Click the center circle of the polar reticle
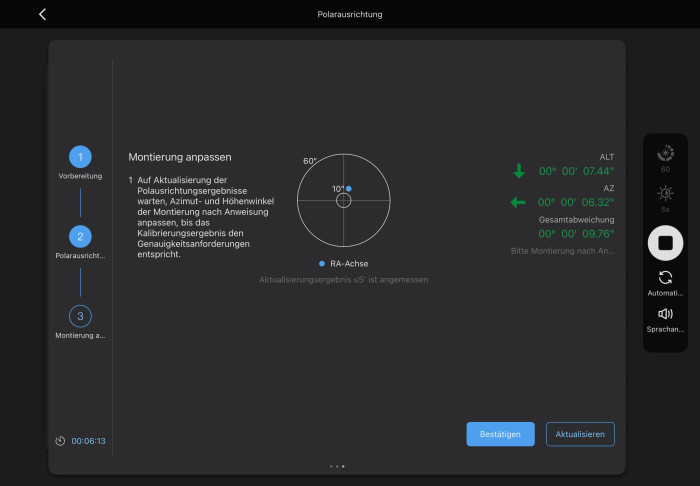Image resolution: width=700 pixels, height=486 pixels. pyautogui.click(x=344, y=200)
